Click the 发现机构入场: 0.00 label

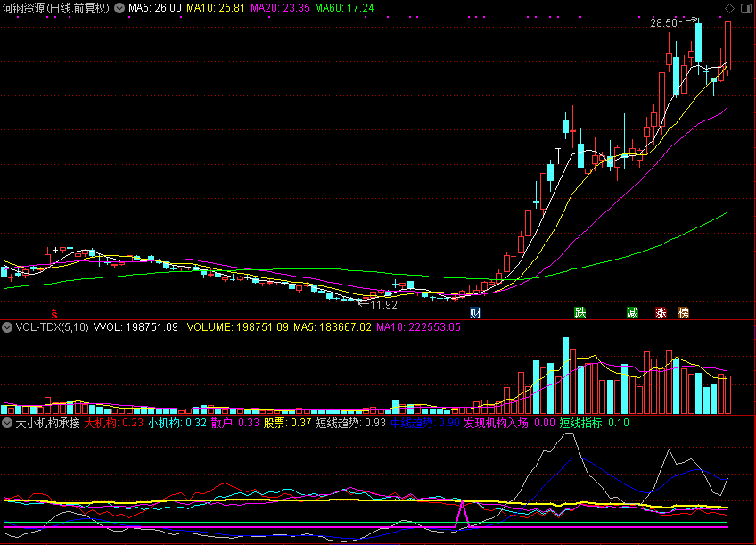pyautogui.click(x=510, y=424)
